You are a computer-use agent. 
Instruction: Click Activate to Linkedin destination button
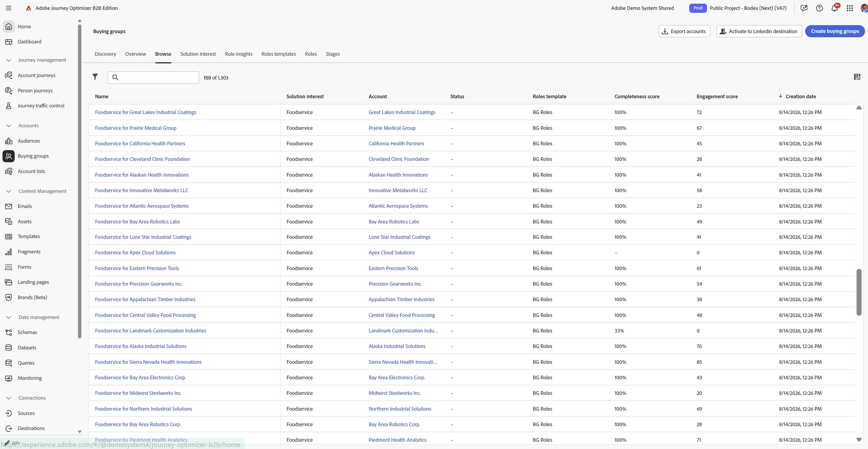[759, 31]
